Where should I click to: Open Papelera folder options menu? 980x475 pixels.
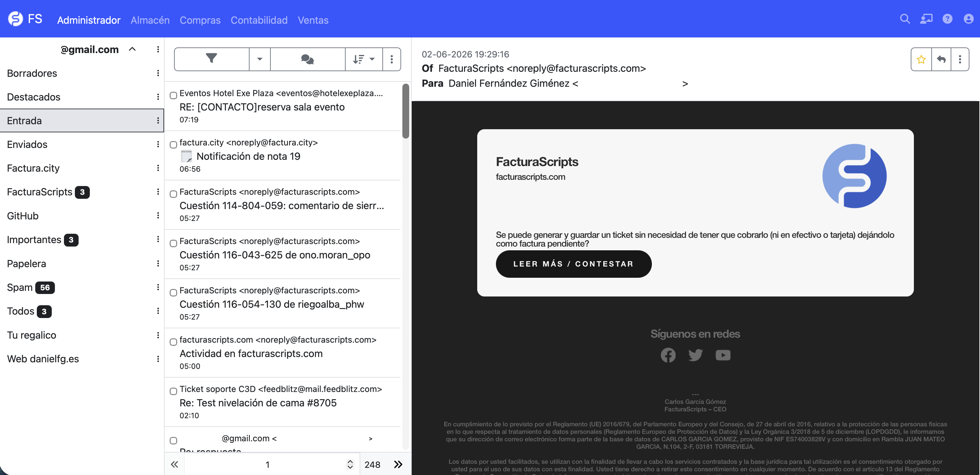click(x=158, y=263)
